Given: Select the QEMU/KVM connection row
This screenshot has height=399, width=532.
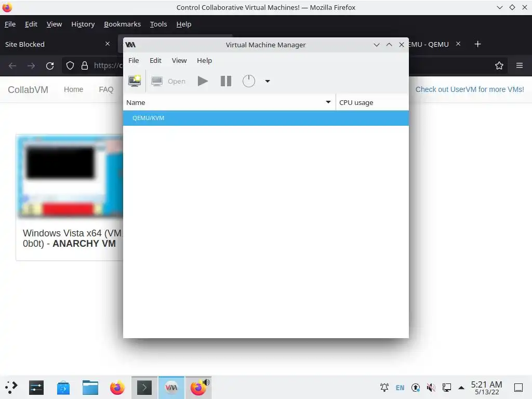Looking at the screenshot, I should click(x=265, y=118).
